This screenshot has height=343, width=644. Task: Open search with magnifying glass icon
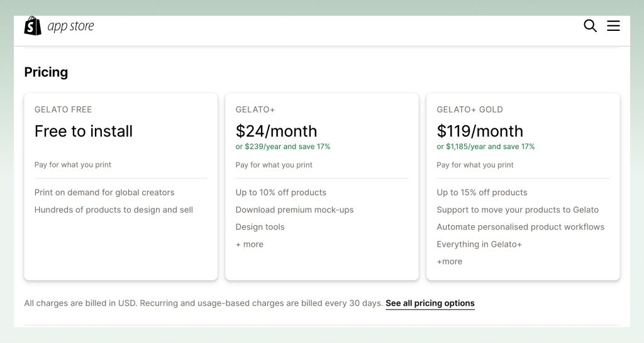tap(590, 26)
